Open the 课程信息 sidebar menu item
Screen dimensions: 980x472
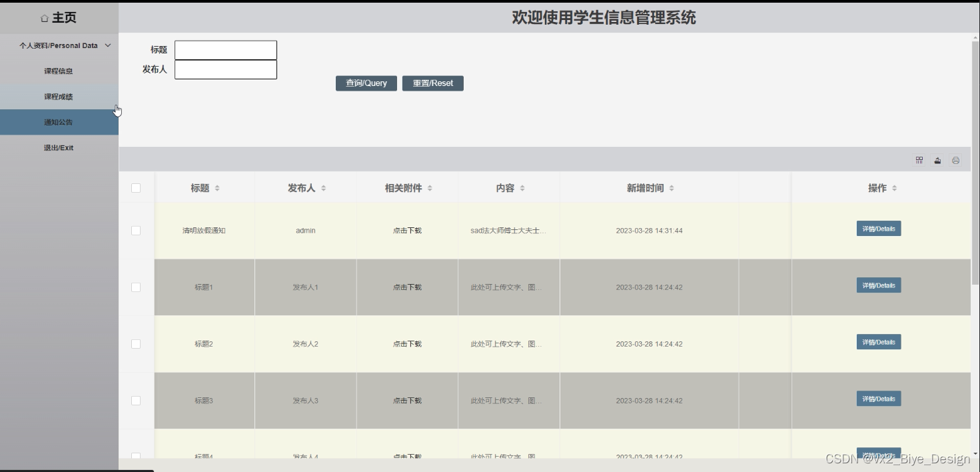point(59,71)
